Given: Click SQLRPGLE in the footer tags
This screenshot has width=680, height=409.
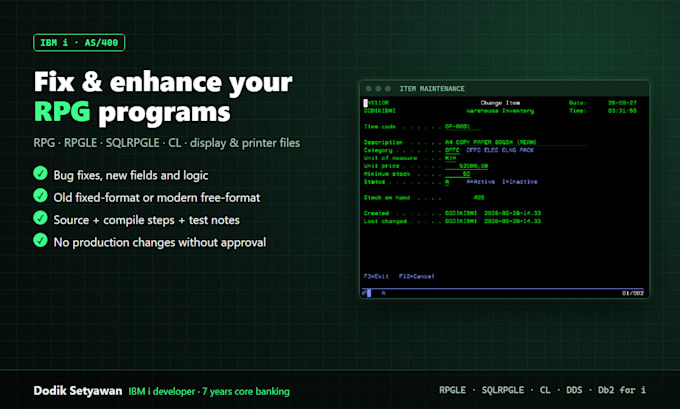Looking at the screenshot, I should 503,390.
